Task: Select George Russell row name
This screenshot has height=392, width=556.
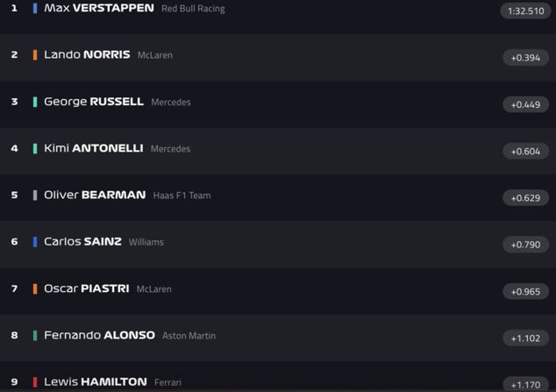Action: pos(93,102)
